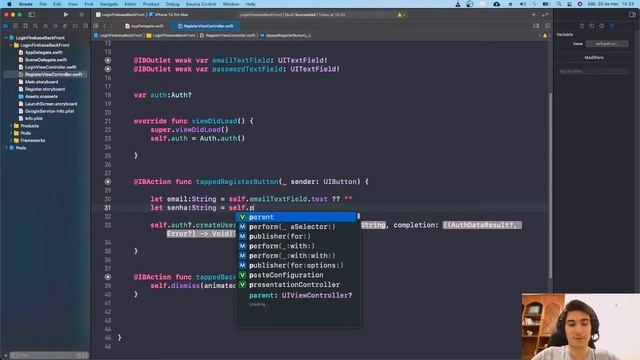Toggle the navigator sidebar from the toolbar

(x=31, y=15)
